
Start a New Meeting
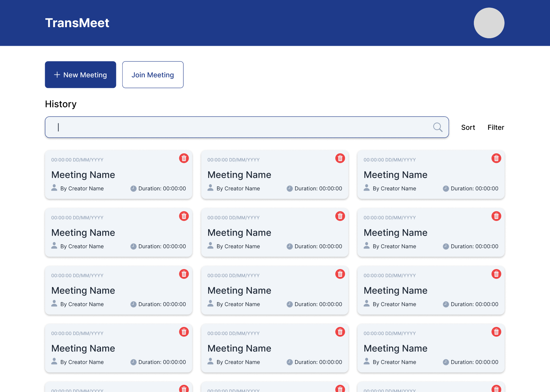click(80, 75)
